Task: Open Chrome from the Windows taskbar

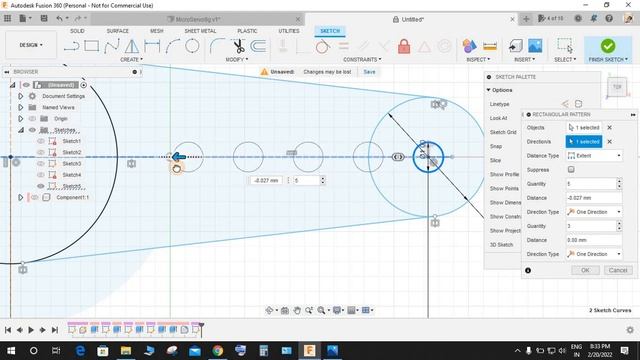Action: coord(217,351)
